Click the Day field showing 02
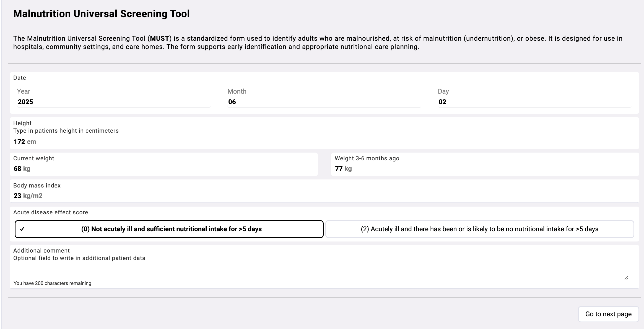 [x=534, y=102]
